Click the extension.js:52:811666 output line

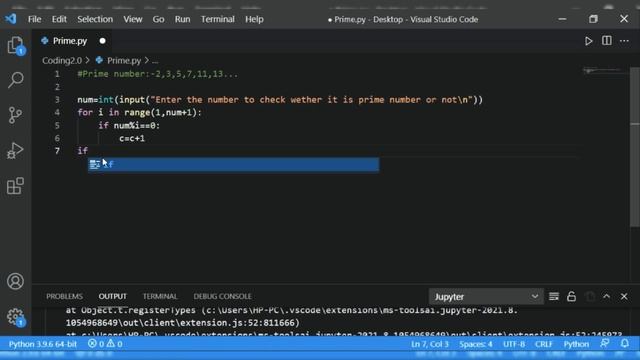click(182, 323)
